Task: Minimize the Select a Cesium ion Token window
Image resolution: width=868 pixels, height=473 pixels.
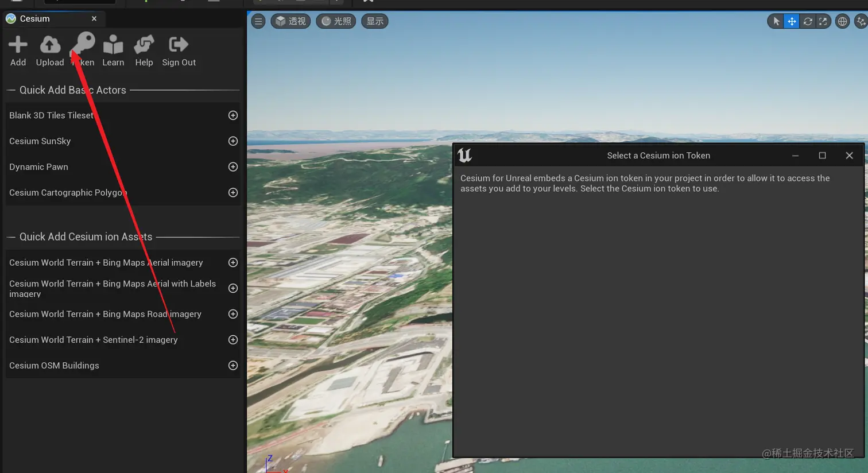Action: point(796,156)
